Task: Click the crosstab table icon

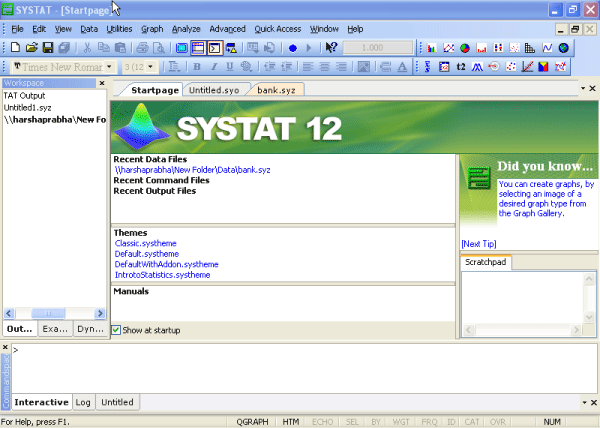Action: 444,67
